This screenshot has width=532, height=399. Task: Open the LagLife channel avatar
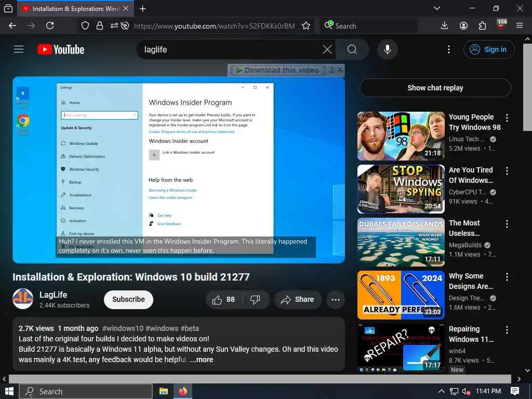23,299
